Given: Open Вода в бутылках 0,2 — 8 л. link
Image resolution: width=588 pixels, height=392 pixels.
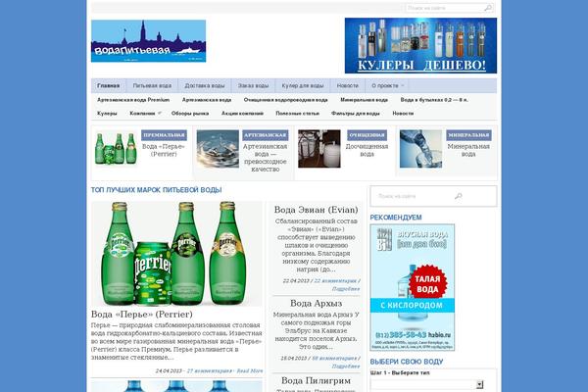Looking at the screenshot, I should [434, 100].
